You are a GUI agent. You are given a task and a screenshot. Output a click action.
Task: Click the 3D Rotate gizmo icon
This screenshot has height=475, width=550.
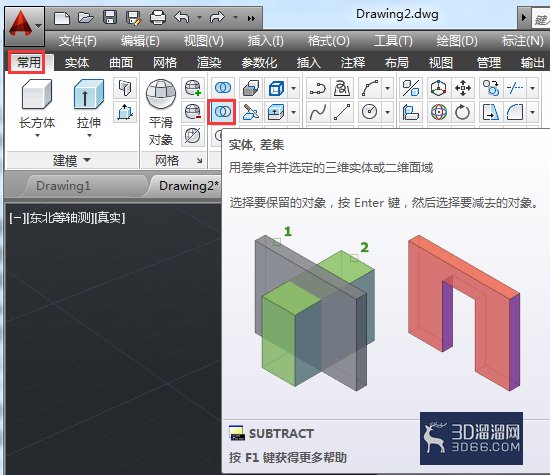point(439,112)
